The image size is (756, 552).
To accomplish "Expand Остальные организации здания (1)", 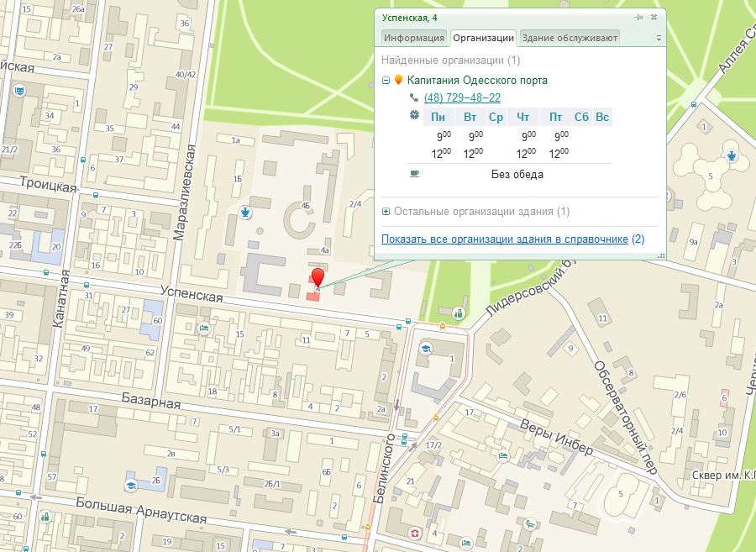I will tap(386, 211).
